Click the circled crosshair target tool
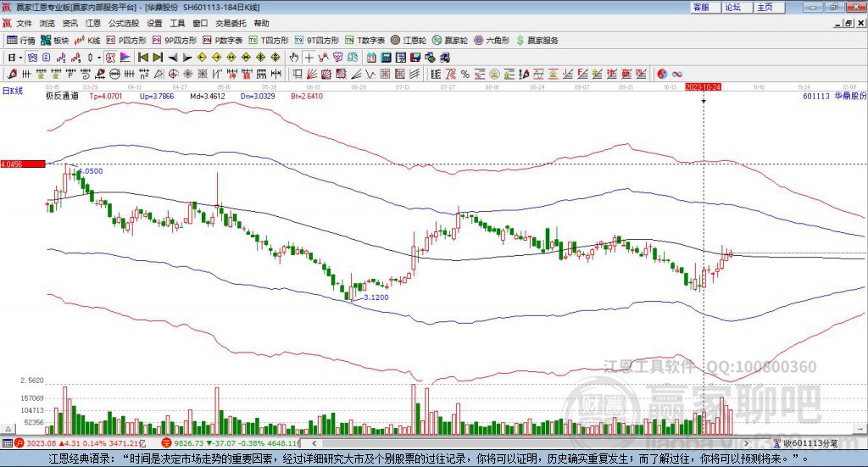868x467 pixels. pyautogui.click(x=173, y=74)
